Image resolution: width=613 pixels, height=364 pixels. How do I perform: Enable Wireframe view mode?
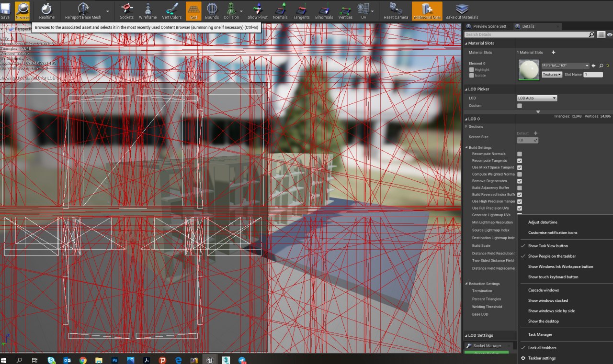coord(148,11)
